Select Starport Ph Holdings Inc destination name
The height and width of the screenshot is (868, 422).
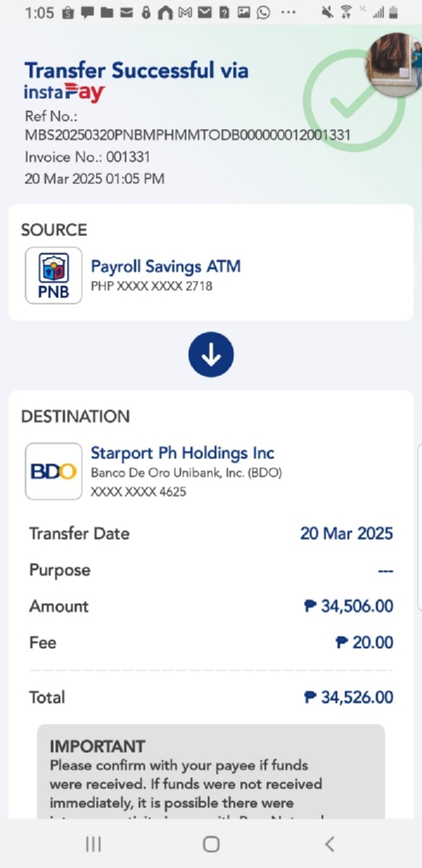coord(182,453)
